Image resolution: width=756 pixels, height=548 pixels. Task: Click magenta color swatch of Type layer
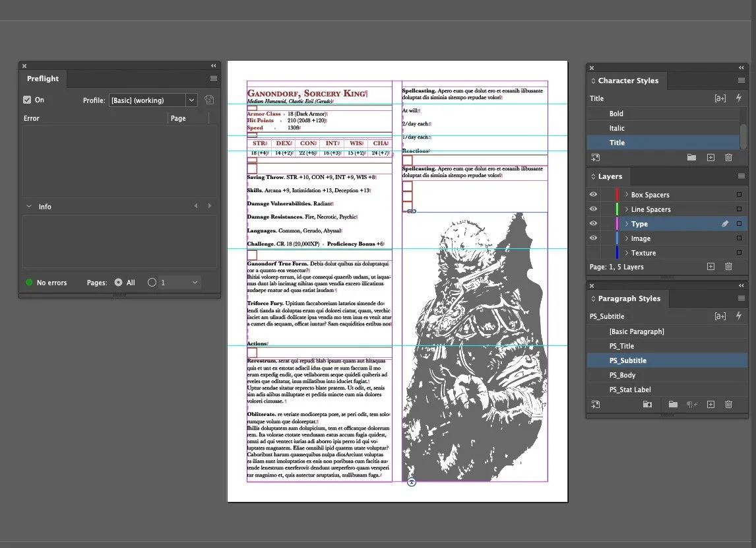tap(617, 223)
